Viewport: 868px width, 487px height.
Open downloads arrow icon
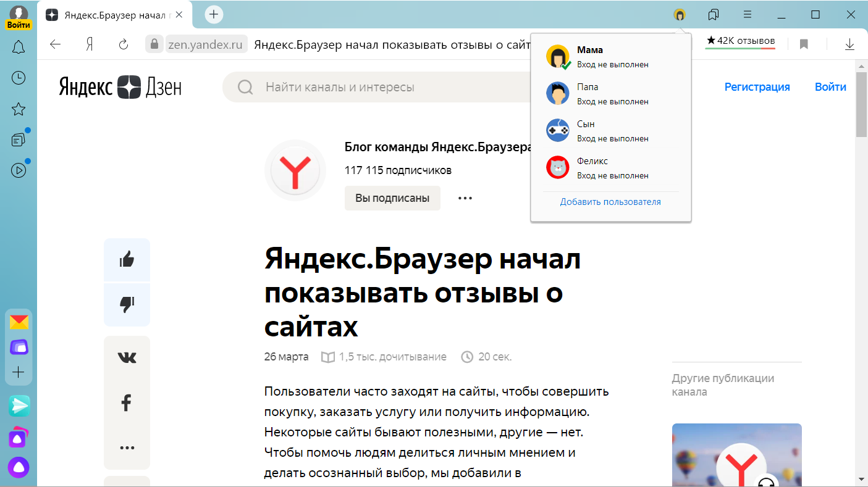[849, 44]
